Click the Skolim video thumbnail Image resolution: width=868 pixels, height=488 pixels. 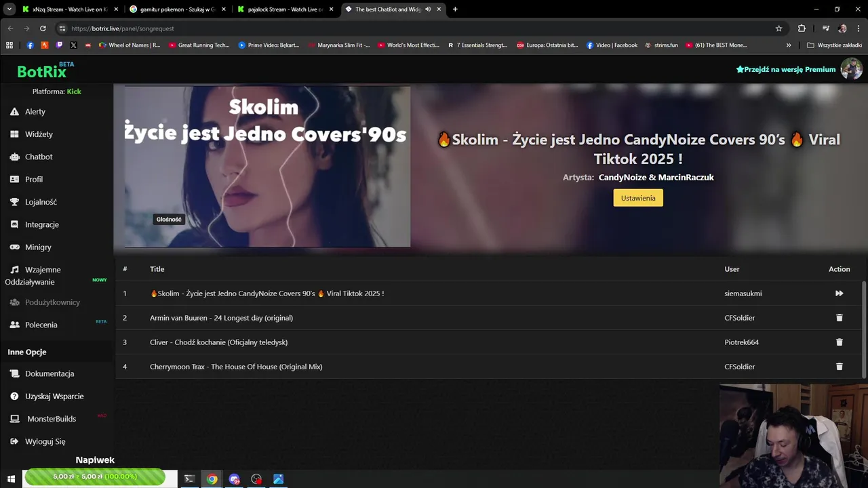pyautogui.click(x=267, y=167)
